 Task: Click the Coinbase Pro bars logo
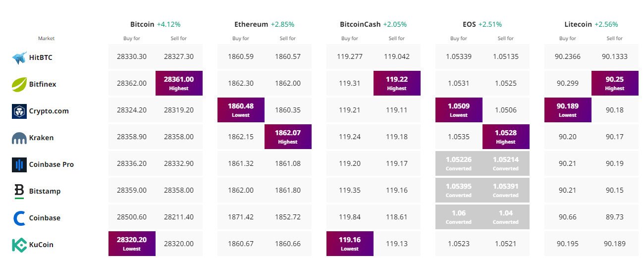[19, 164]
